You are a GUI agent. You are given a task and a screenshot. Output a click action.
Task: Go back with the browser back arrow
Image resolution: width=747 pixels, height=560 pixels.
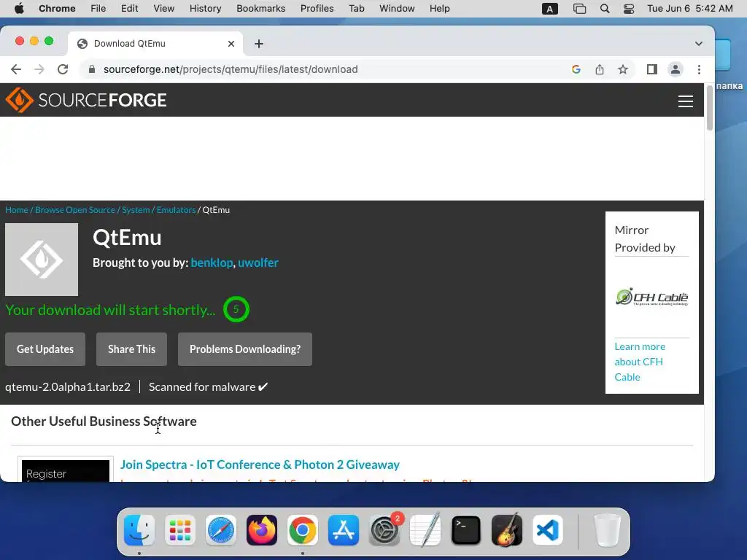tap(16, 69)
